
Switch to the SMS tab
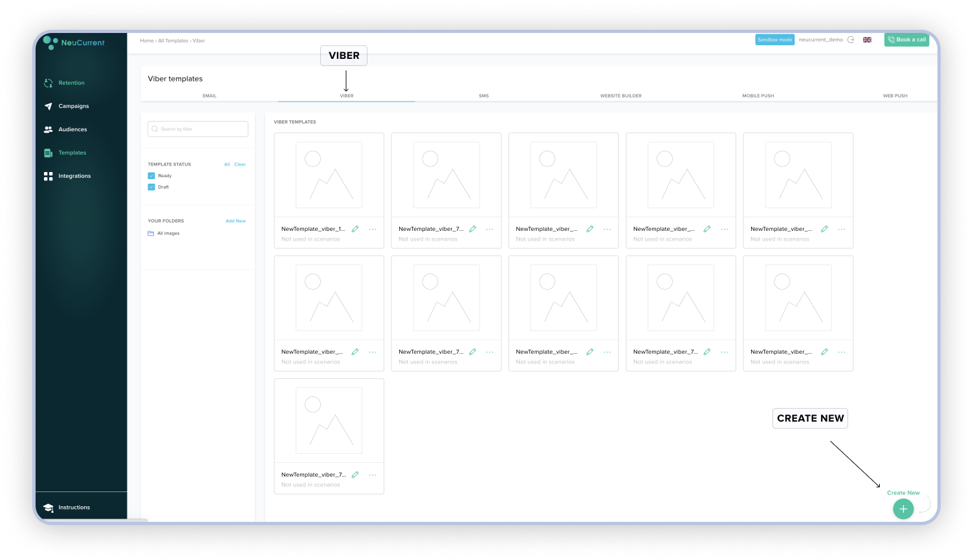pyautogui.click(x=484, y=96)
